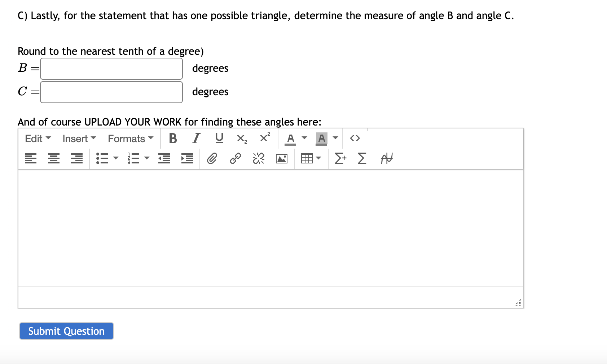
Task: Open the Insert menu
Action: (x=78, y=138)
